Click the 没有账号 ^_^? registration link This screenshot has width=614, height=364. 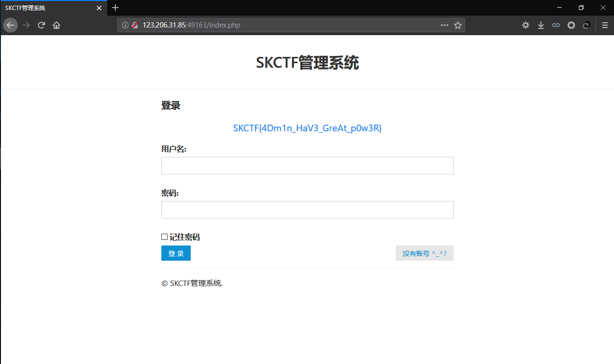pyautogui.click(x=424, y=253)
